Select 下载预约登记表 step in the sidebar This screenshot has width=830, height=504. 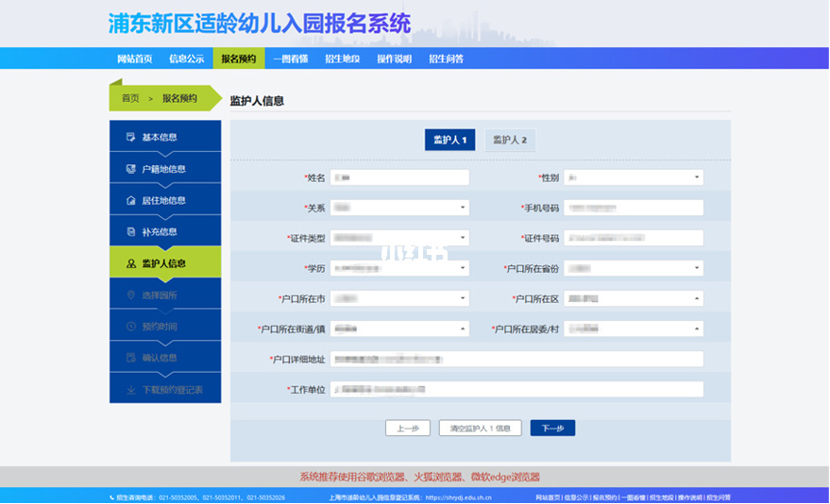coord(165,390)
